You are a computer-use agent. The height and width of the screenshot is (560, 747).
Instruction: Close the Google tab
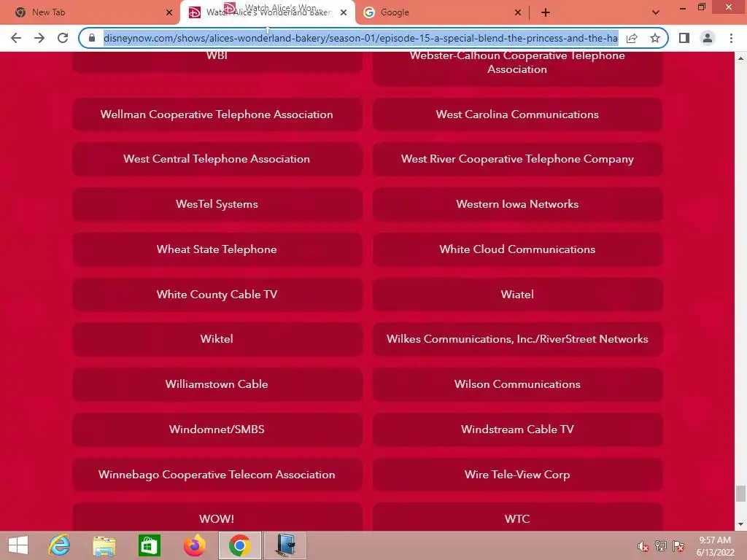[518, 12]
